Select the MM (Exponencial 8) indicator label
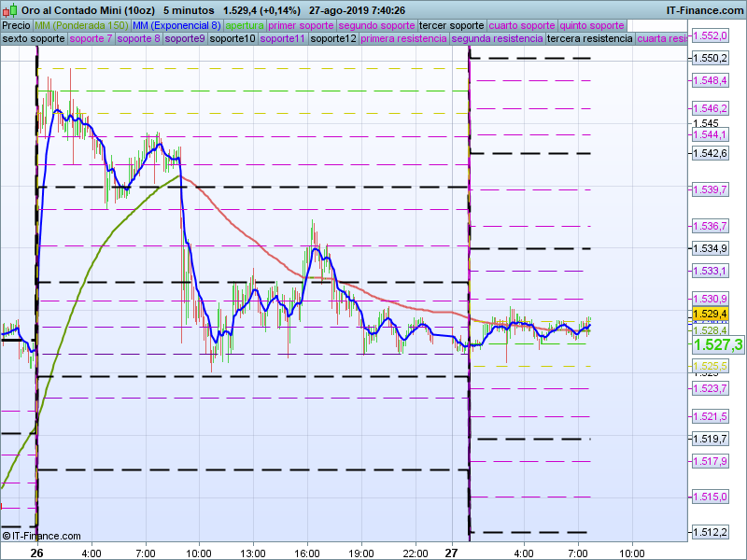747x560 pixels. tap(176, 25)
